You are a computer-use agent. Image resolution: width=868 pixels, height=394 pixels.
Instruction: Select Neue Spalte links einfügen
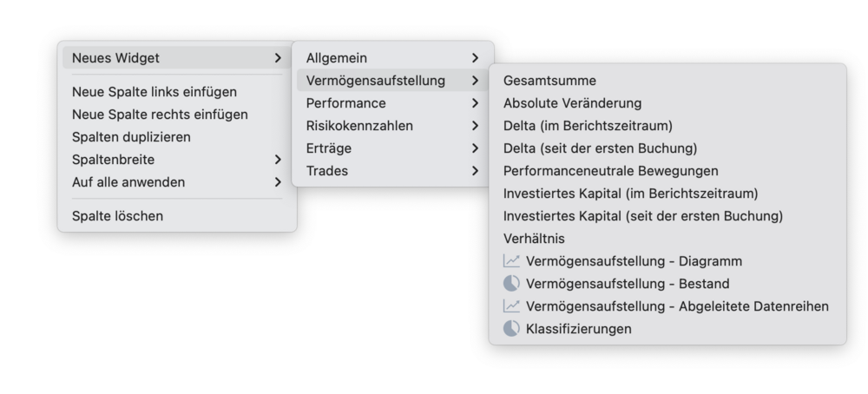155,92
